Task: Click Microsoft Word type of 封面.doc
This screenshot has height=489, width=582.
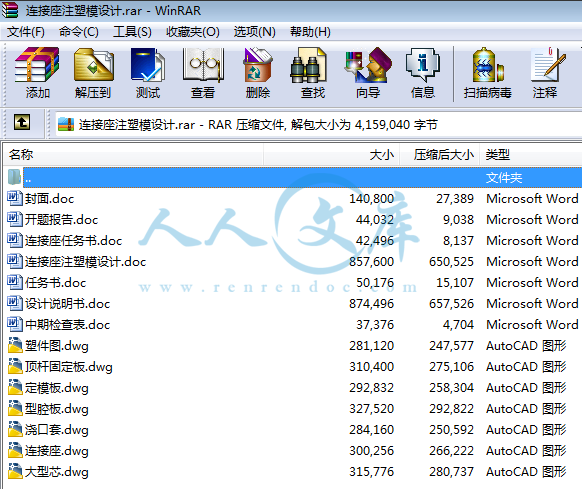Action: tap(532, 199)
